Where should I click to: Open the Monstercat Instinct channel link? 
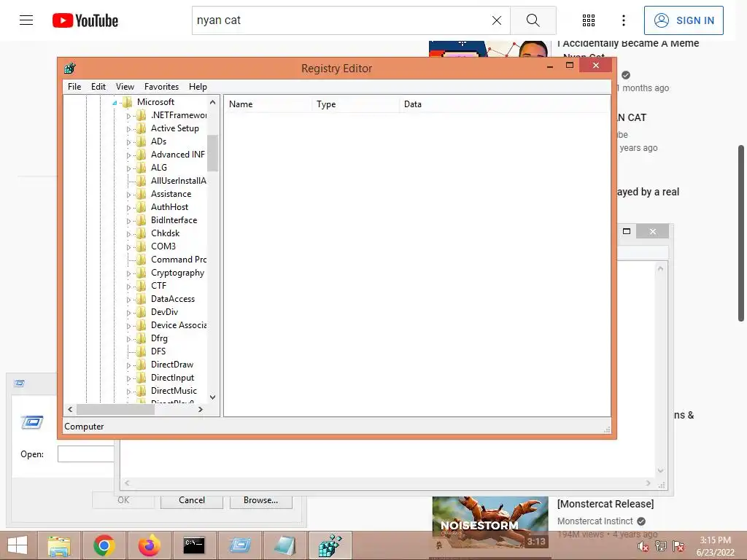pos(595,521)
